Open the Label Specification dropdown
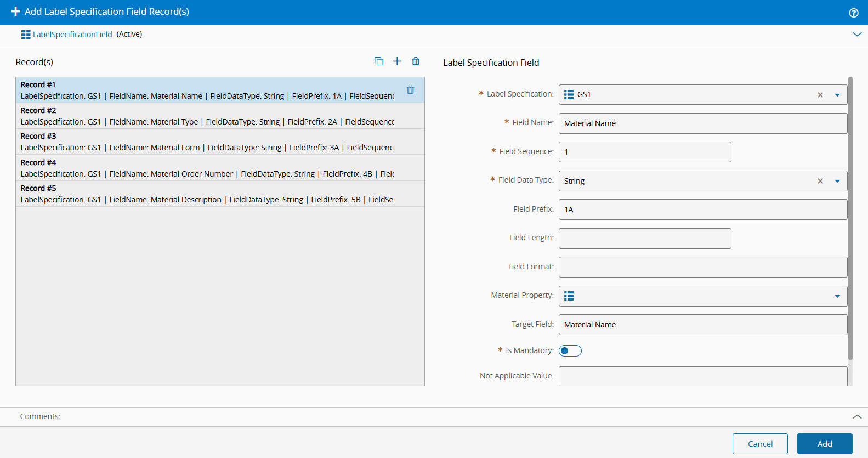Viewport: 868px width, 458px height. click(x=837, y=95)
